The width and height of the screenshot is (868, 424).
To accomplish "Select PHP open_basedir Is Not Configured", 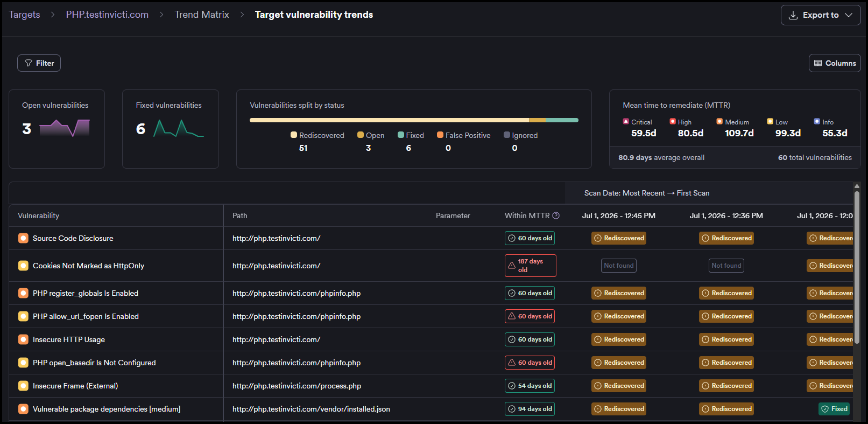I will [x=94, y=363].
